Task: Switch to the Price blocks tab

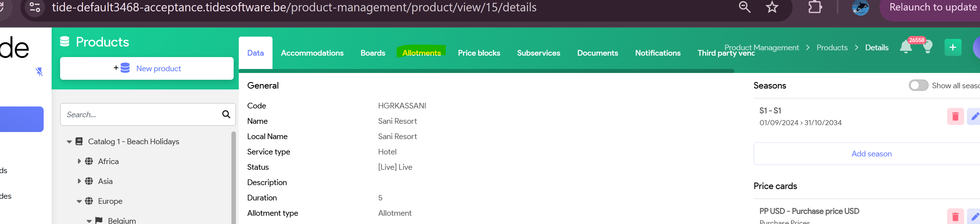Action: coord(479,53)
